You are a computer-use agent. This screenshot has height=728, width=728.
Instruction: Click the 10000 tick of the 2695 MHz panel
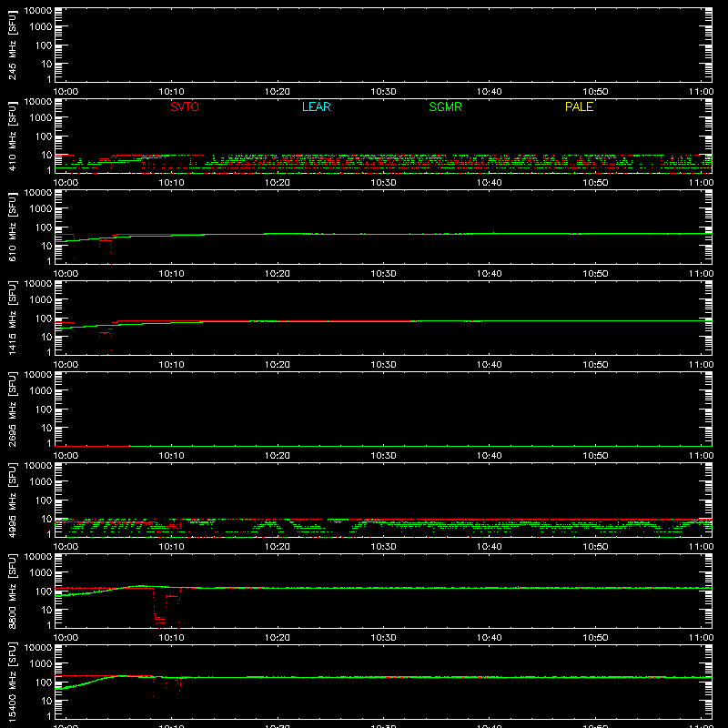click(x=38, y=375)
